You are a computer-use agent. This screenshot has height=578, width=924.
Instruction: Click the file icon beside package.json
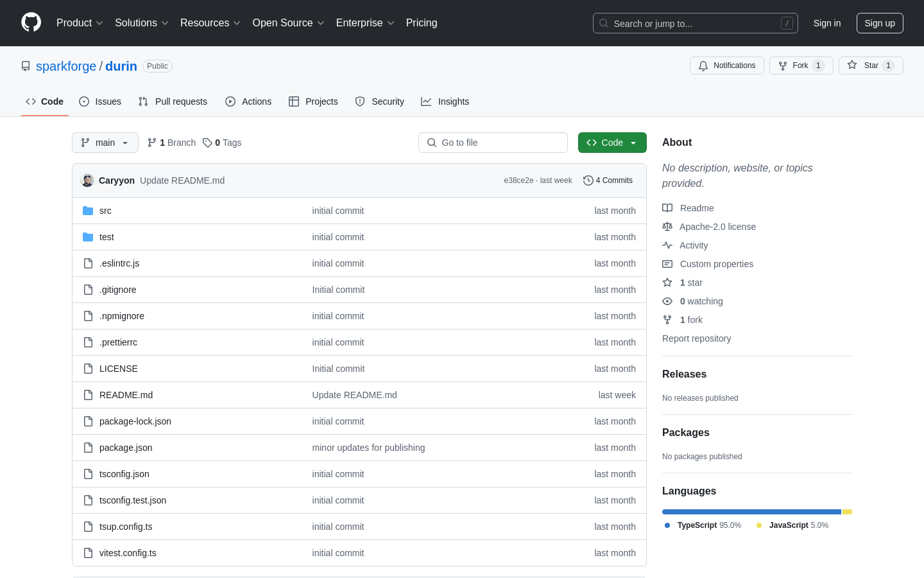point(88,448)
